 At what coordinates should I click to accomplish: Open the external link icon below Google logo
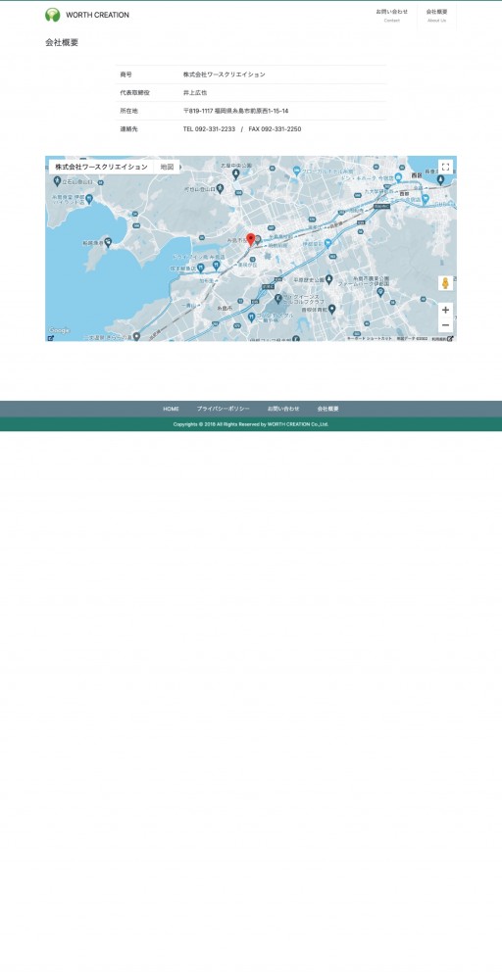pos(51,338)
